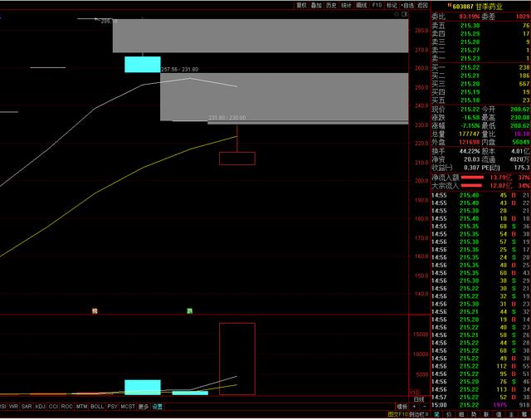531x420 pixels.
Task: Open the 设置 indicator settings
Action: click(157, 407)
